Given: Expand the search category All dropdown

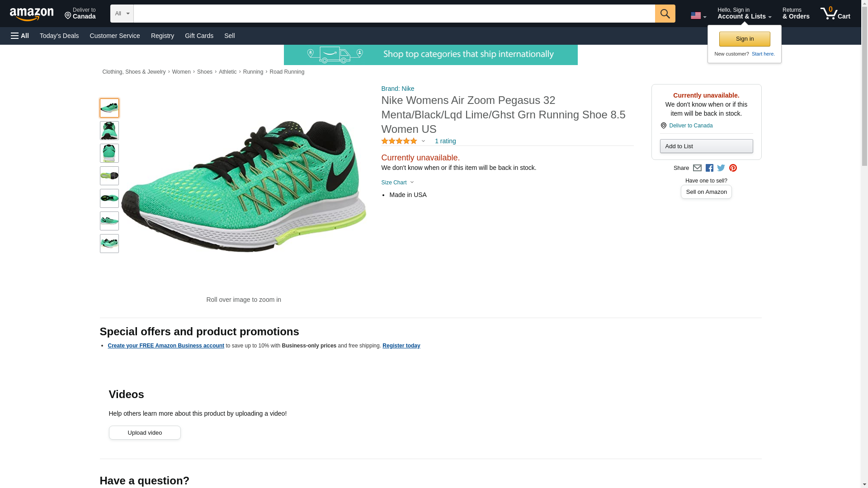Looking at the screenshot, I should [x=122, y=14].
